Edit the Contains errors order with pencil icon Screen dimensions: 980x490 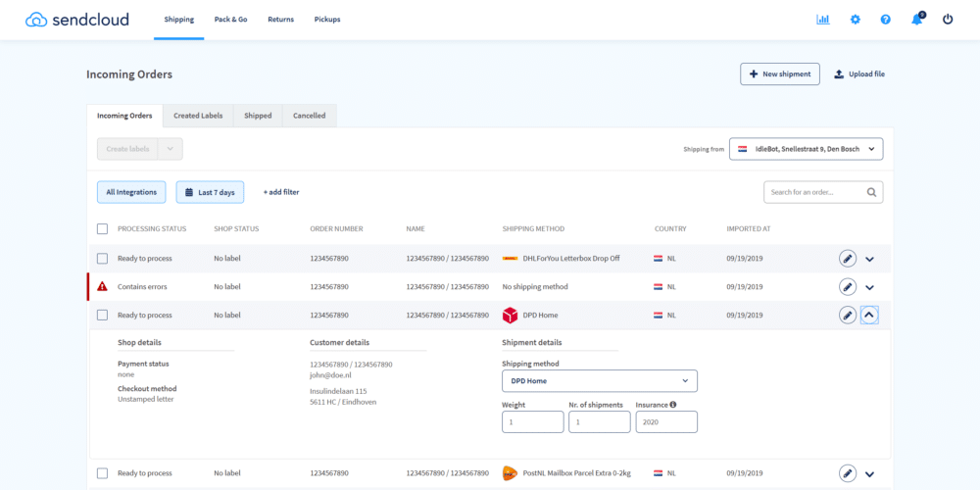pos(848,287)
